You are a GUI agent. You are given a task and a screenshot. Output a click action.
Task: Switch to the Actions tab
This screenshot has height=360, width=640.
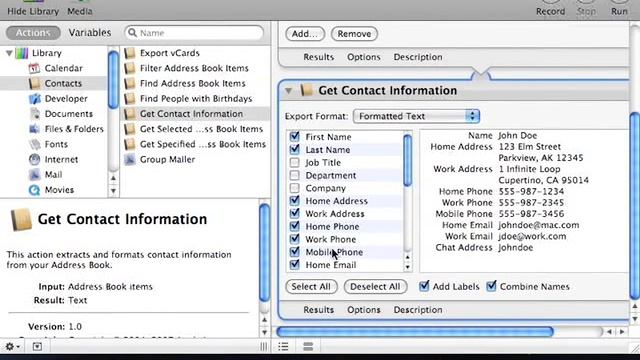33,33
